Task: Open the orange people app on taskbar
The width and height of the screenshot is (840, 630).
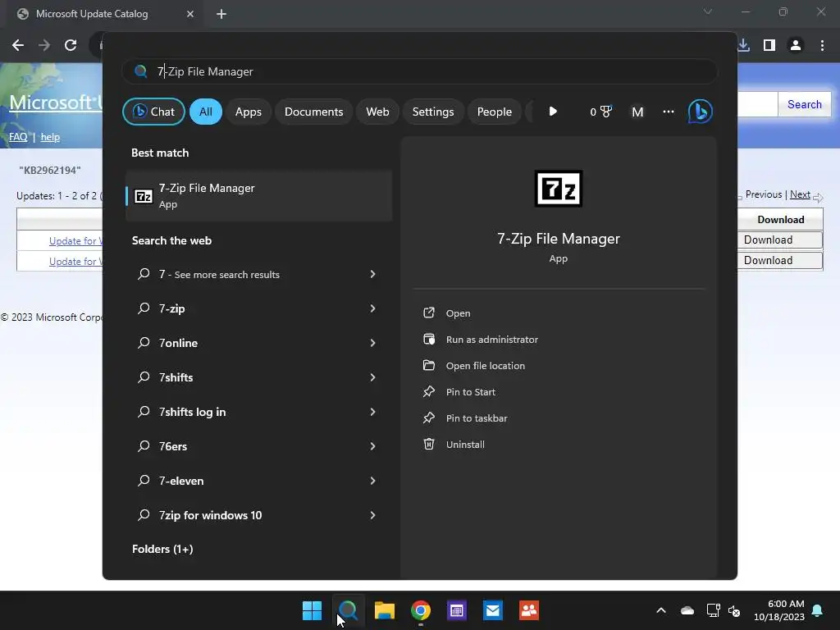Action: click(x=529, y=610)
